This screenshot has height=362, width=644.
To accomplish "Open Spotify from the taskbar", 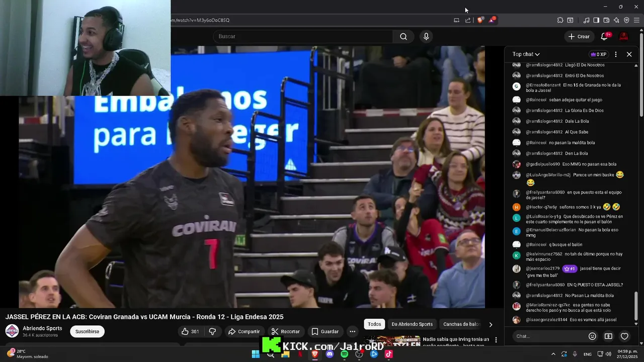I will pyautogui.click(x=344, y=354).
